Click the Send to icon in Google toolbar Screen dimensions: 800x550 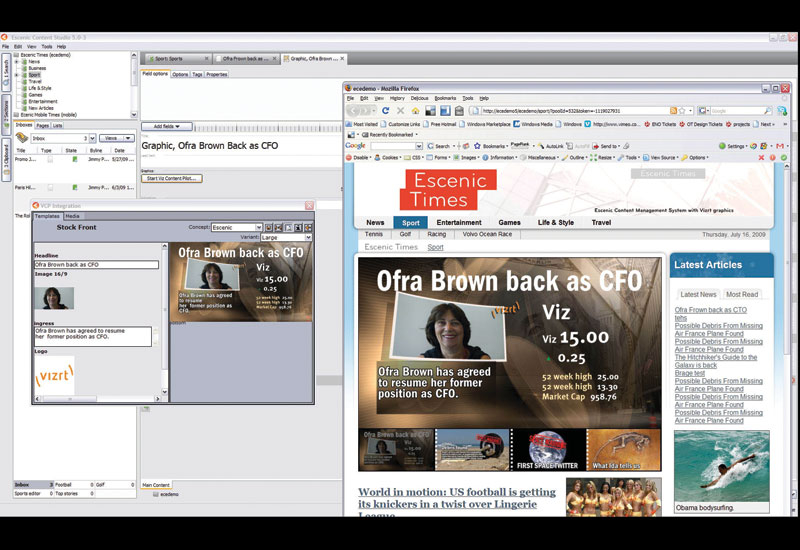click(595, 146)
